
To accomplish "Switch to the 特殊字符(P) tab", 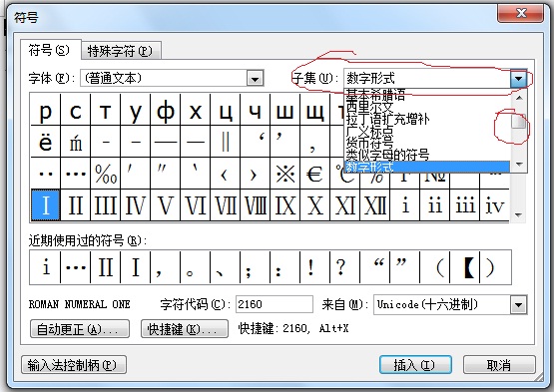I will pos(120,51).
